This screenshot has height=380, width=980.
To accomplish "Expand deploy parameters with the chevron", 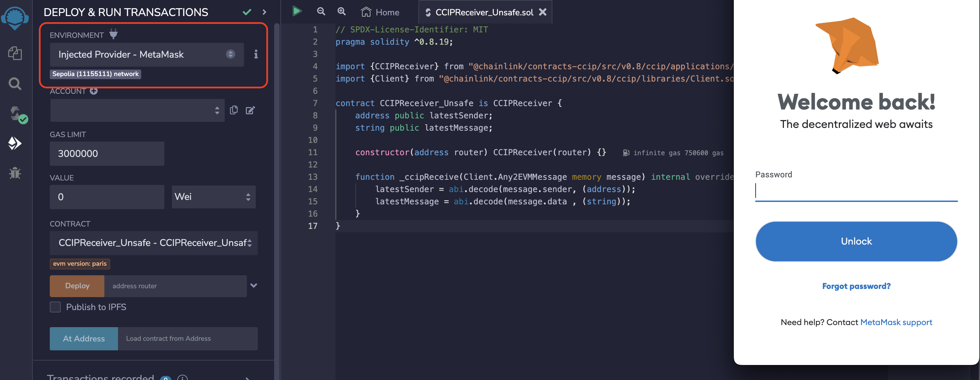I will pos(254,286).
